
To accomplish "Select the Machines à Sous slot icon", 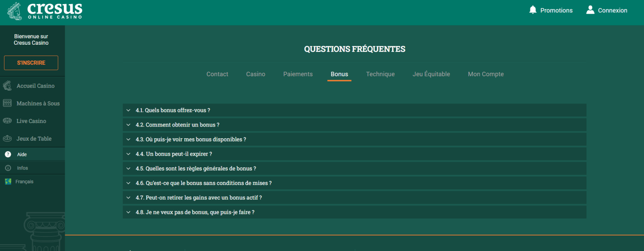I will tap(7, 103).
